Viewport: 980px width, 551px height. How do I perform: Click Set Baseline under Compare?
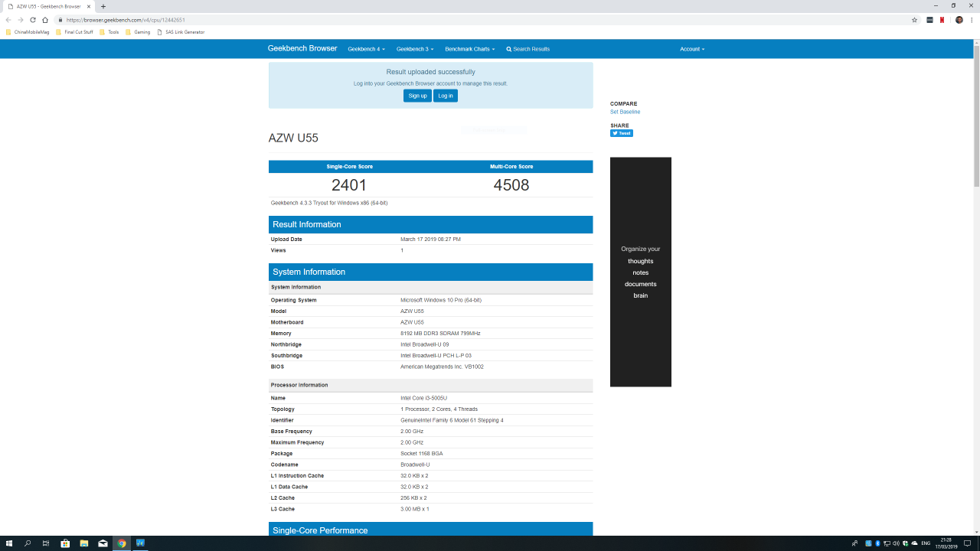(625, 112)
